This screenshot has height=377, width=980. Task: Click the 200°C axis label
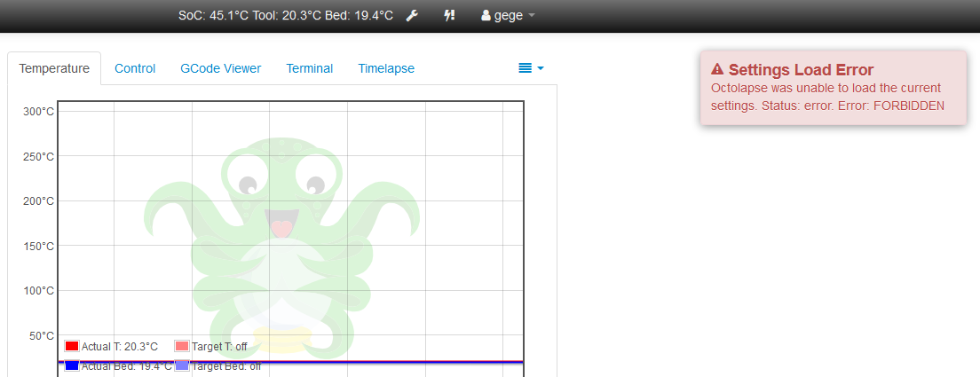click(39, 201)
